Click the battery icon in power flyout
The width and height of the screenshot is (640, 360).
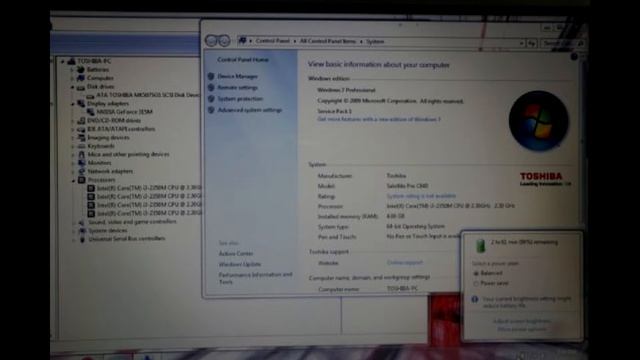click(x=480, y=245)
